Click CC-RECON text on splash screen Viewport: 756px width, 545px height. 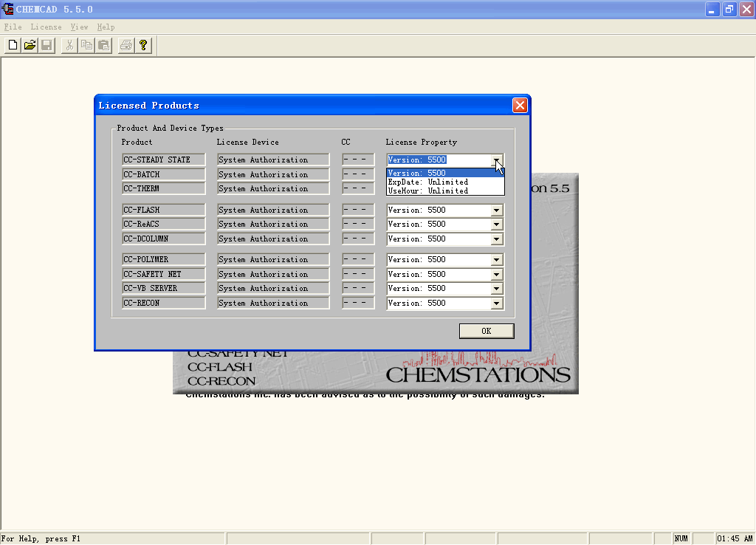pyautogui.click(x=221, y=381)
